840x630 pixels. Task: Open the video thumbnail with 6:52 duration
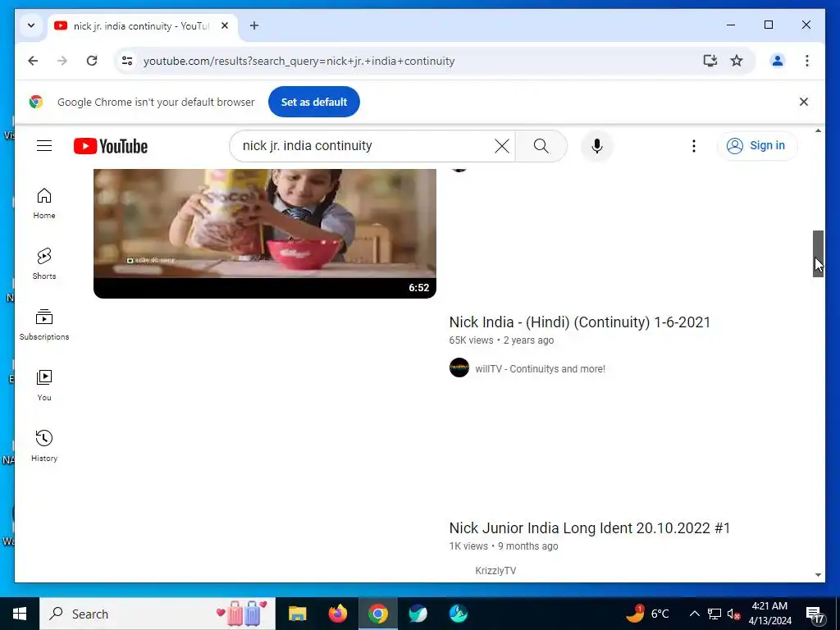[x=265, y=234]
